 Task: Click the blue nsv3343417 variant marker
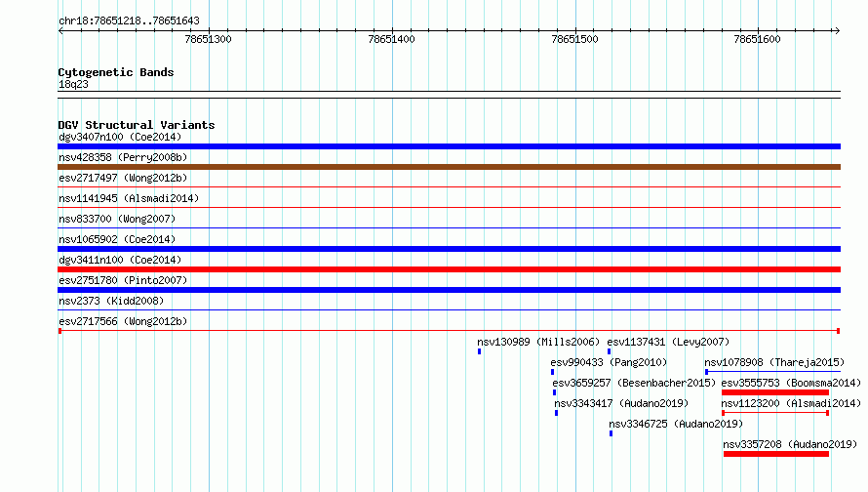point(556,413)
